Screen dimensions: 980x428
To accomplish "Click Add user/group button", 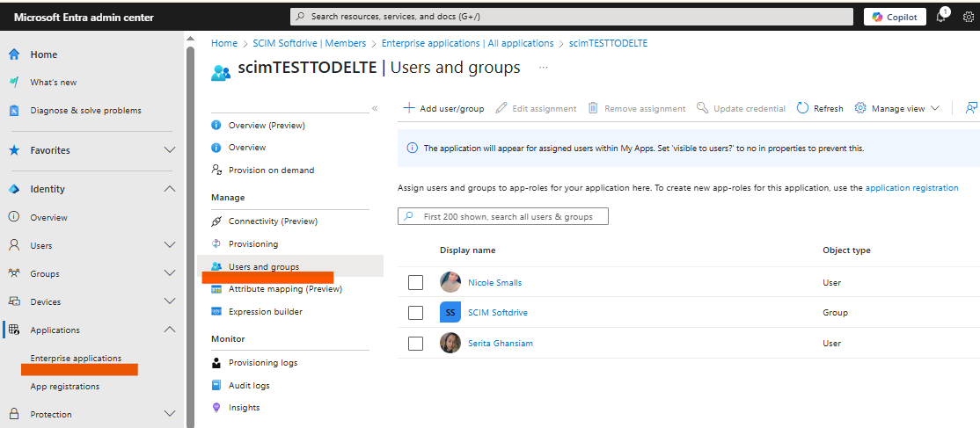I will pyautogui.click(x=443, y=108).
